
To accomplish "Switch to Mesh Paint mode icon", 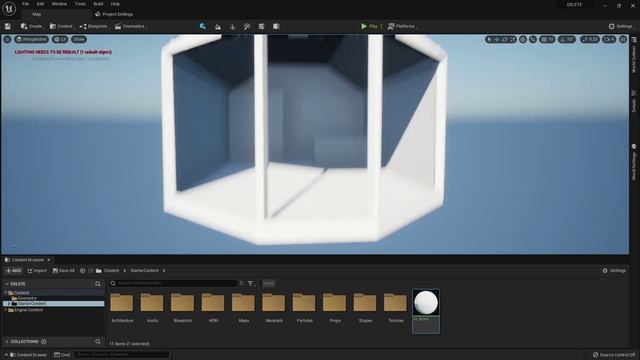I will tap(247, 27).
